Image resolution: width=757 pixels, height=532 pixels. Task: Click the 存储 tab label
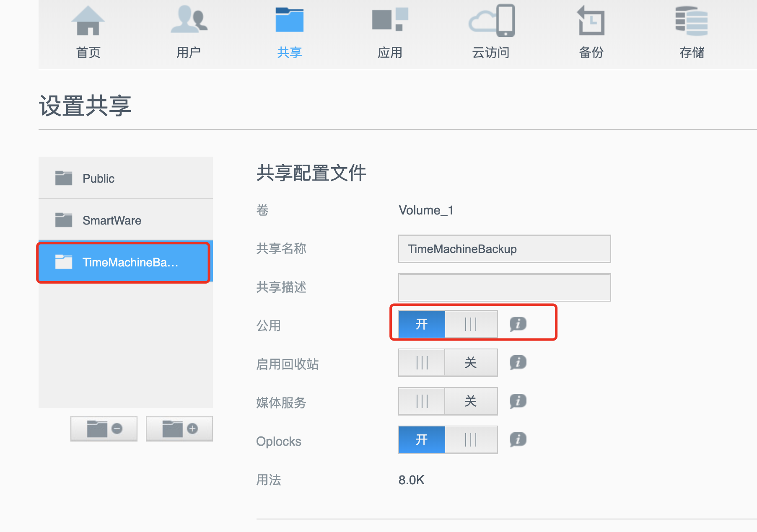pyautogui.click(x=692, y=53)
